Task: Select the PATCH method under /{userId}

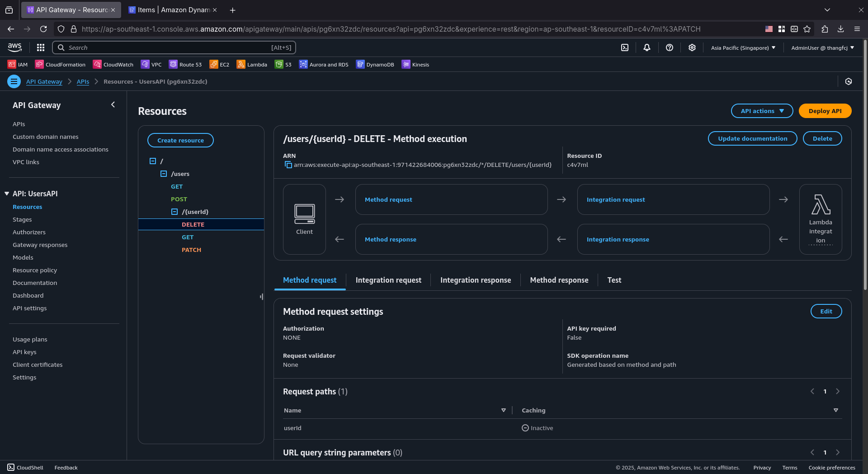Action: coord(191,250)
